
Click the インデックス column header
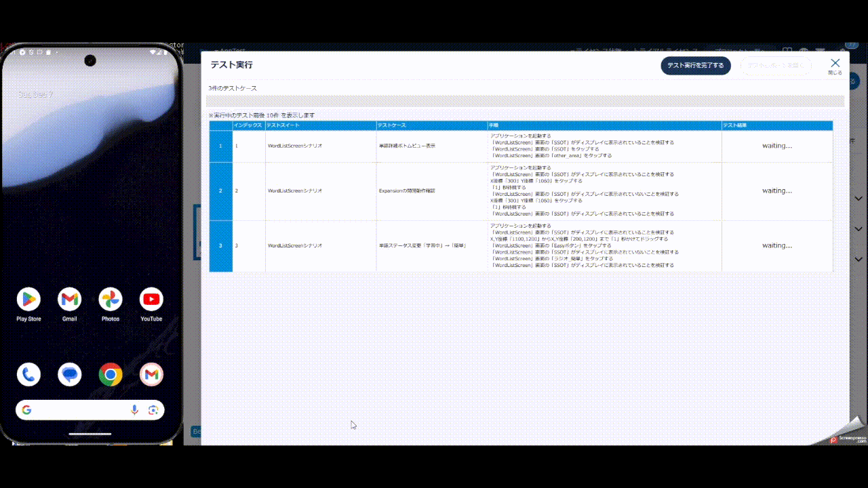248,126
